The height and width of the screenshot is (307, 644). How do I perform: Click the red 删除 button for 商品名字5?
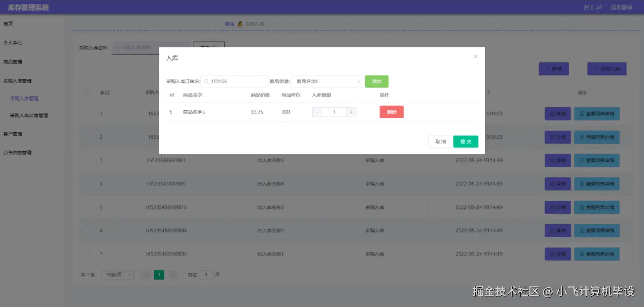point(392,112)
